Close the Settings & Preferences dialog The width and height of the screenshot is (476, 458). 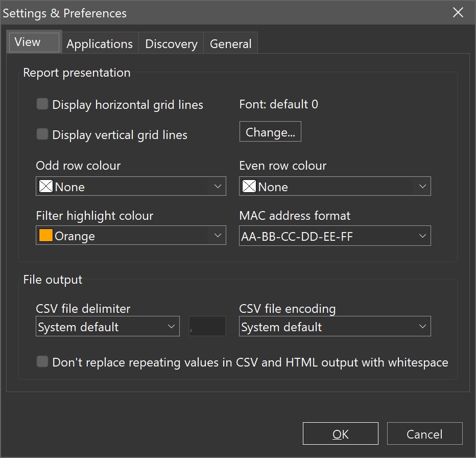click(458, 13)
